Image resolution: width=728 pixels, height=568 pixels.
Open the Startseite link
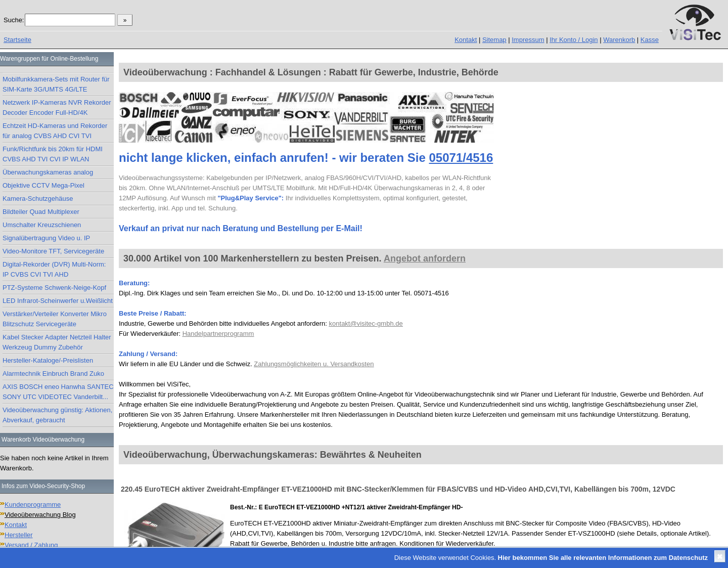[x=17, y=39]
